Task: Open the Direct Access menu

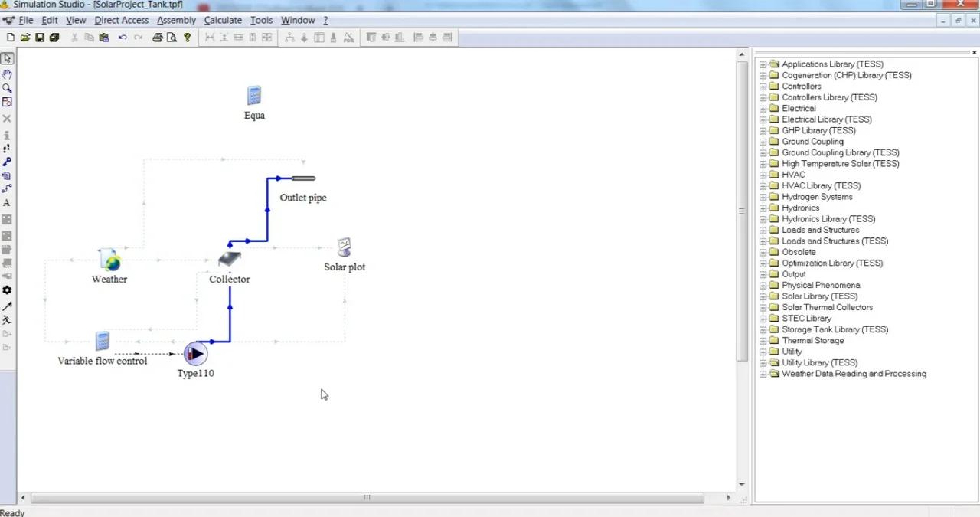Action: coord(121,20)
